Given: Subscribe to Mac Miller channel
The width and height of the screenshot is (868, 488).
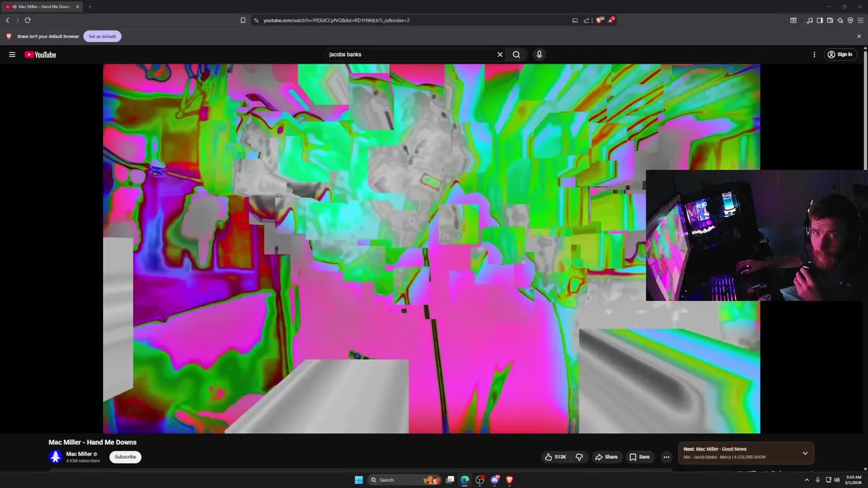Looking at the screenshot, I should [x=125, y=457].
